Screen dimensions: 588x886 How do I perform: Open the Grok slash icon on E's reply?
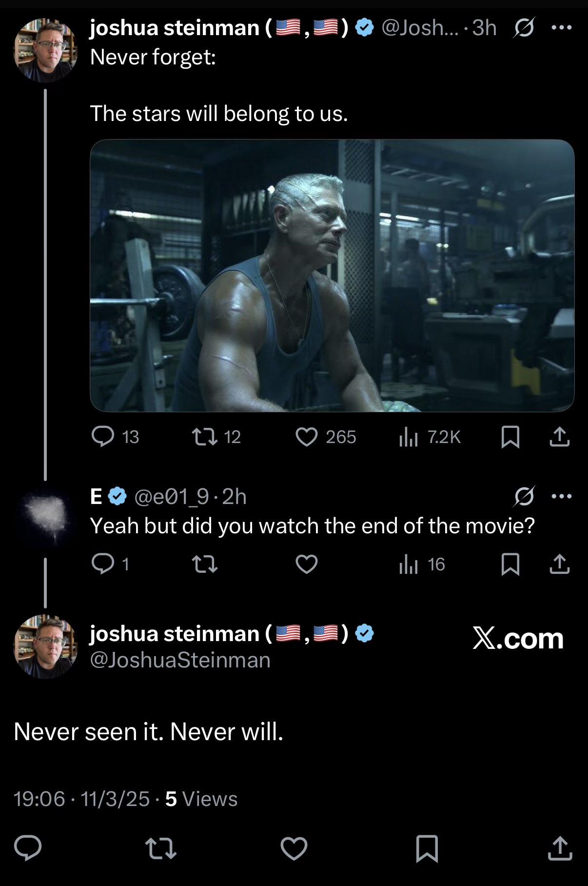point(524,497)
